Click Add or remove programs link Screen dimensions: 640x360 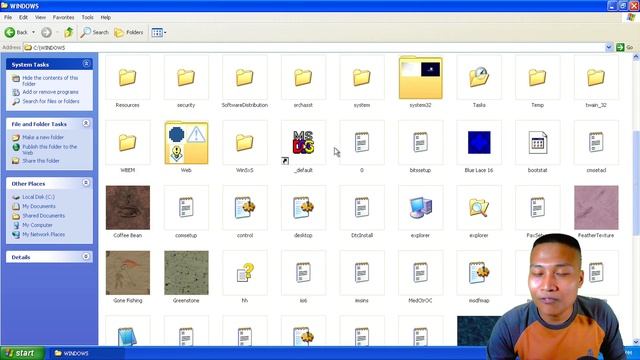[x=50, y=92]
